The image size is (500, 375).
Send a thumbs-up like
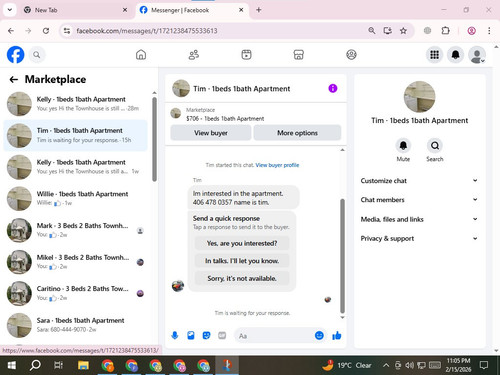[337, 336]
